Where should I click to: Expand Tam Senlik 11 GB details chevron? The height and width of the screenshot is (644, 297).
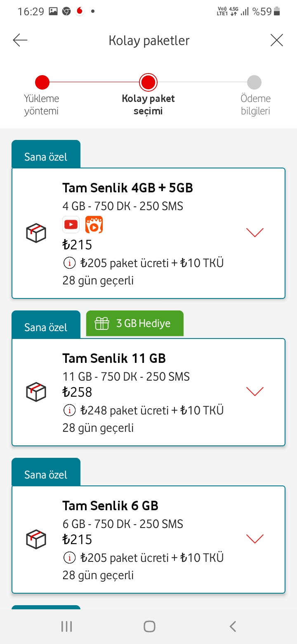255,391
